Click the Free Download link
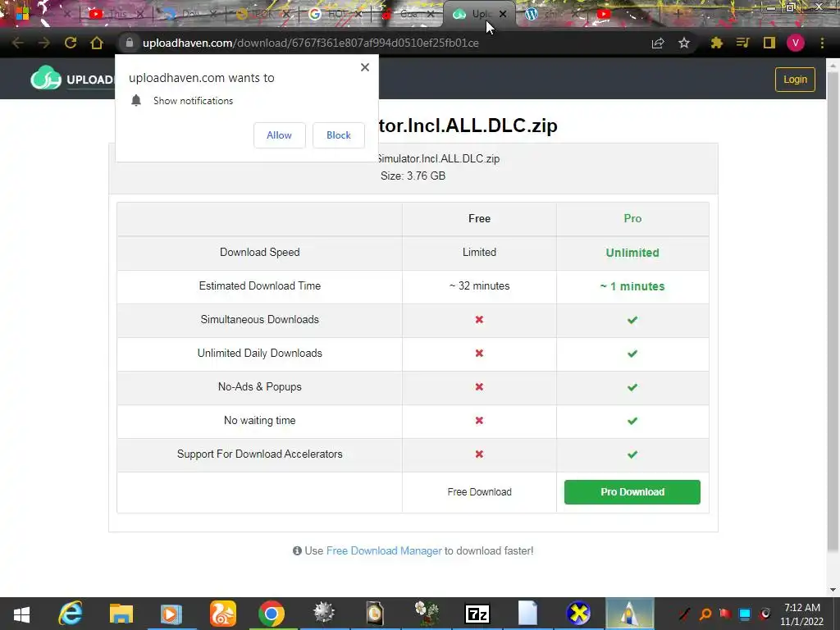 [x=479, y=492]
